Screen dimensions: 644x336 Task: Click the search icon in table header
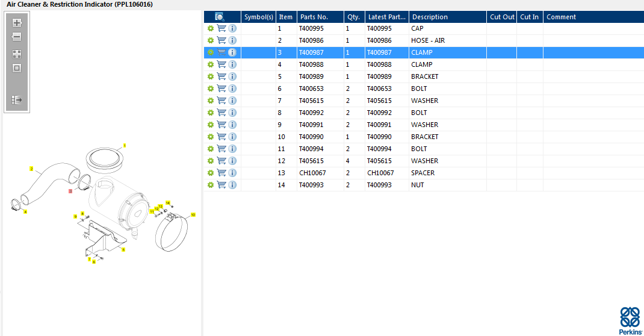point(220,17)
